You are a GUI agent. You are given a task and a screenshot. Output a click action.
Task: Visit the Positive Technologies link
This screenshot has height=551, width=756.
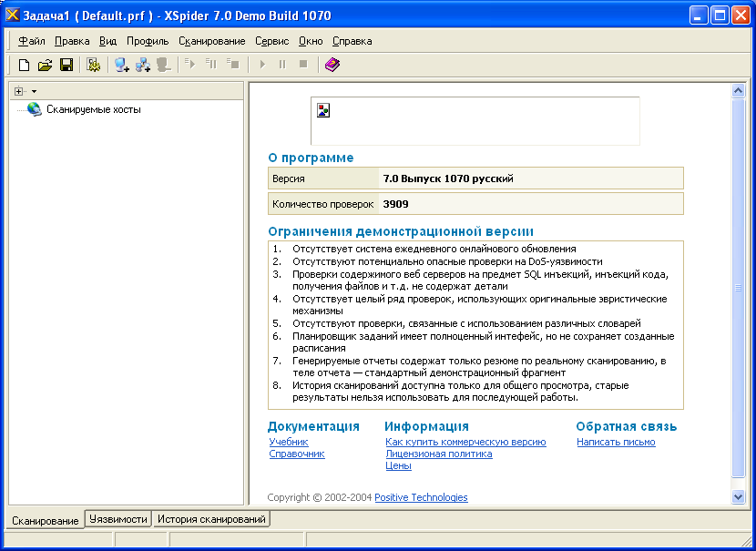pos(421,497)
